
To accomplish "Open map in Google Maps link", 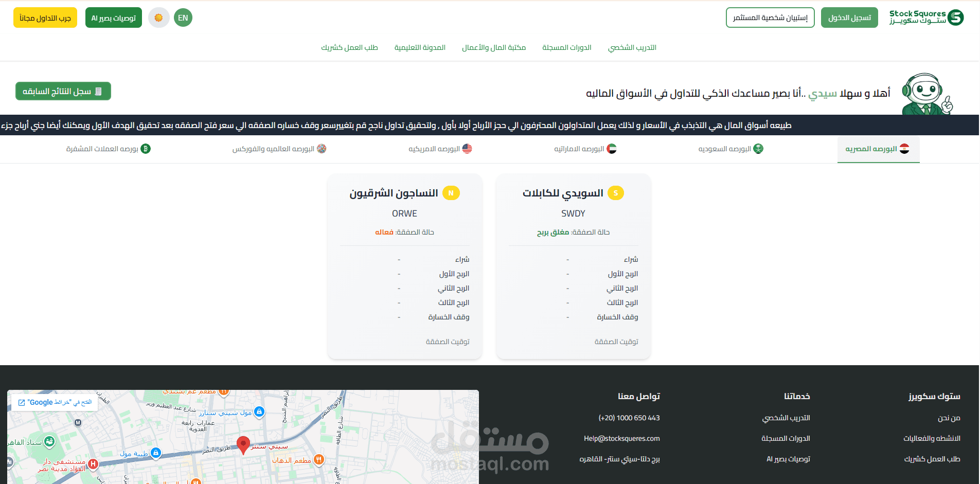I will click(x=55, y=402).
